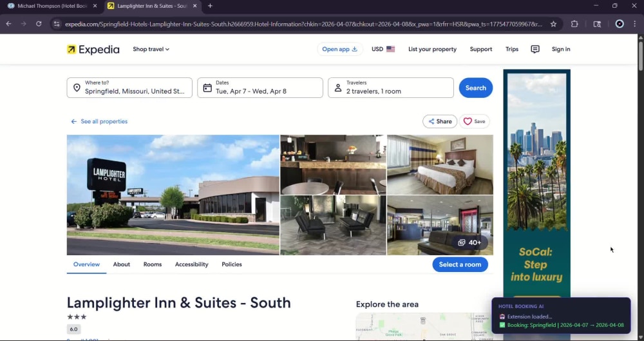This screenshot has height=341, width=644.
Task: Click the browser back arrow
Action: [x=8, y=24]
